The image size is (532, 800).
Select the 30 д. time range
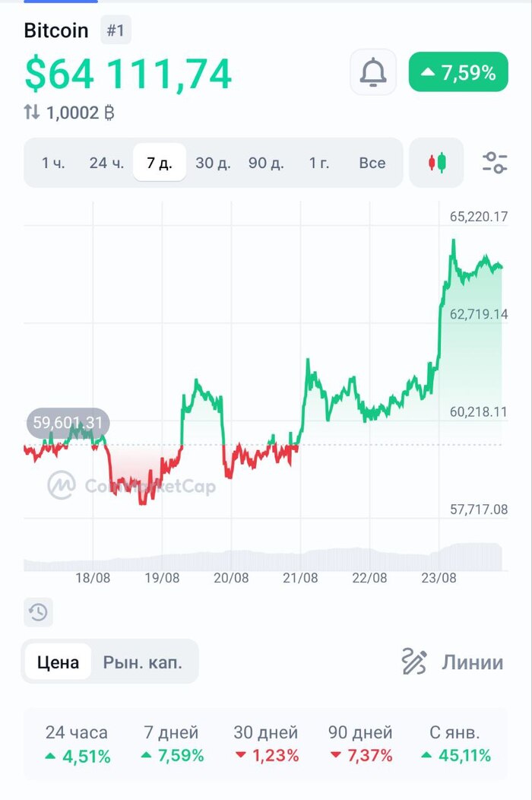(213, 163)
